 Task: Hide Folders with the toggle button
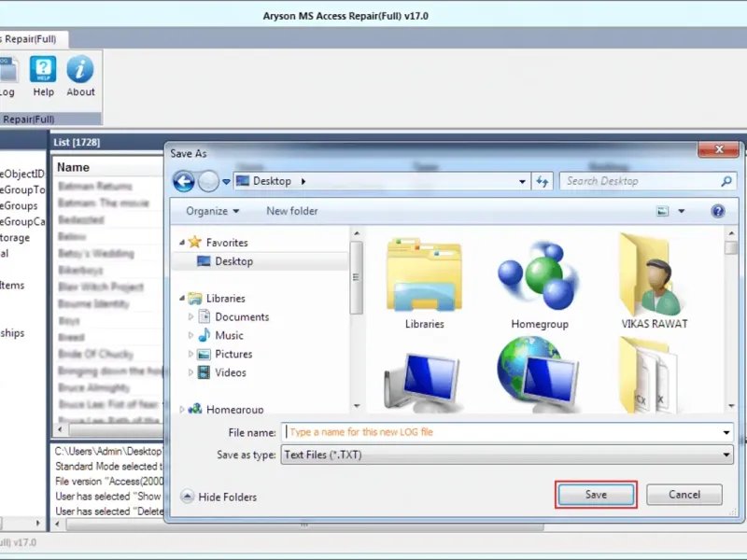(218, 497)
